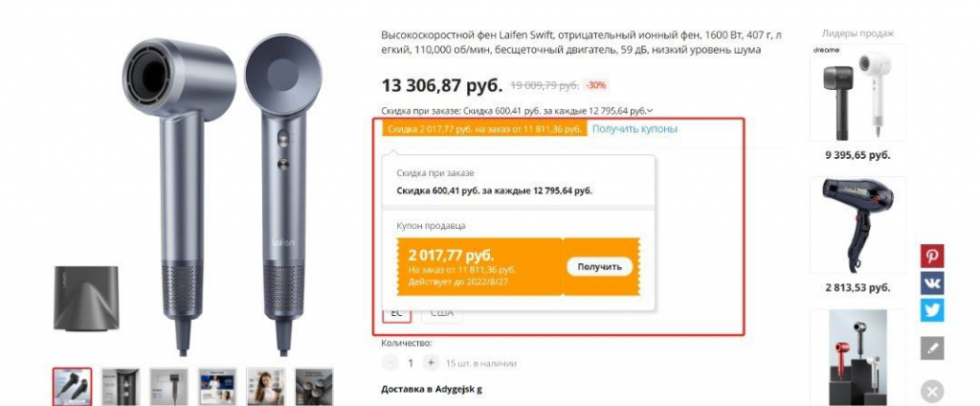Screen dimensions: 980x406
Task: View second product gallery thumbnail
Action: pyautogui.click(x=121, y=387)
